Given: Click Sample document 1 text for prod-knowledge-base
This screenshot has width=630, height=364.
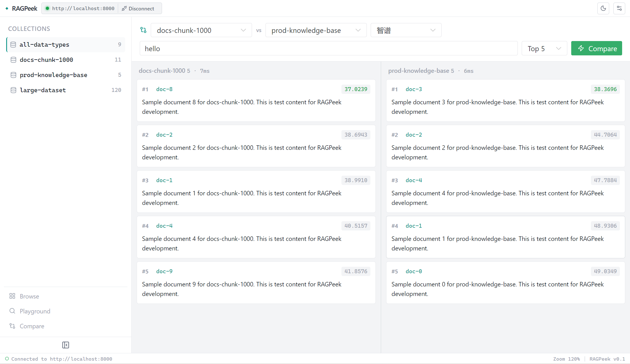Looking at the screenshot, I should [498, 243].
